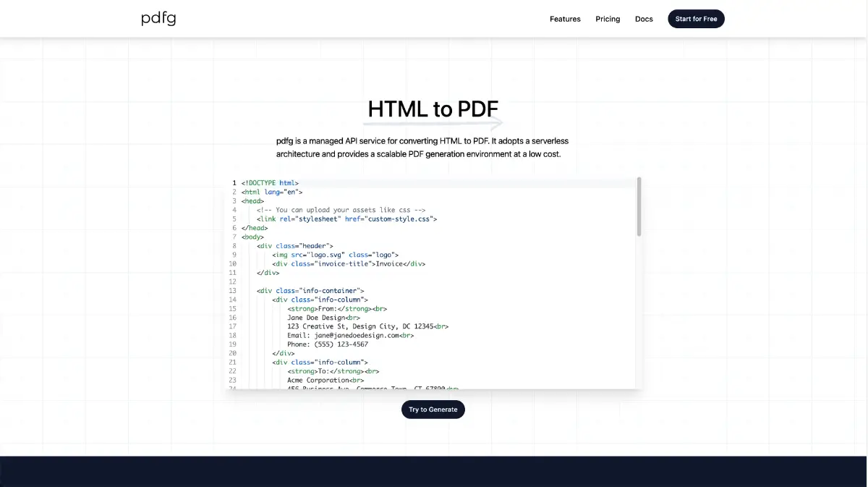Go to the Pricing section
The height and width of the screenshot is (487, 868).
(608, 19)
